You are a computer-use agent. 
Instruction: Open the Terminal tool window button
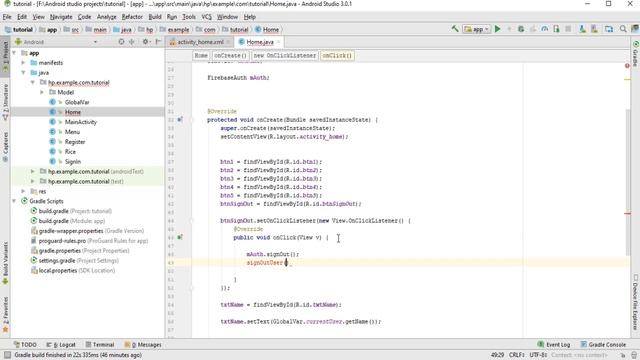100,344
